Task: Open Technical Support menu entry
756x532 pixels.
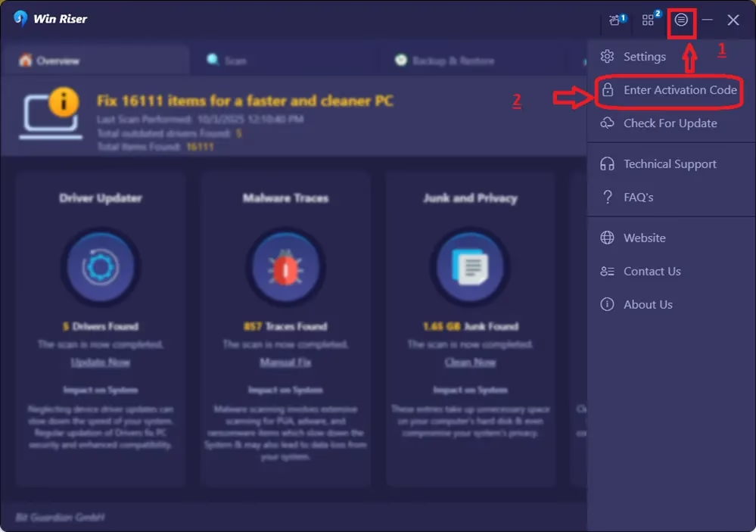Action: tap(669, 164)
